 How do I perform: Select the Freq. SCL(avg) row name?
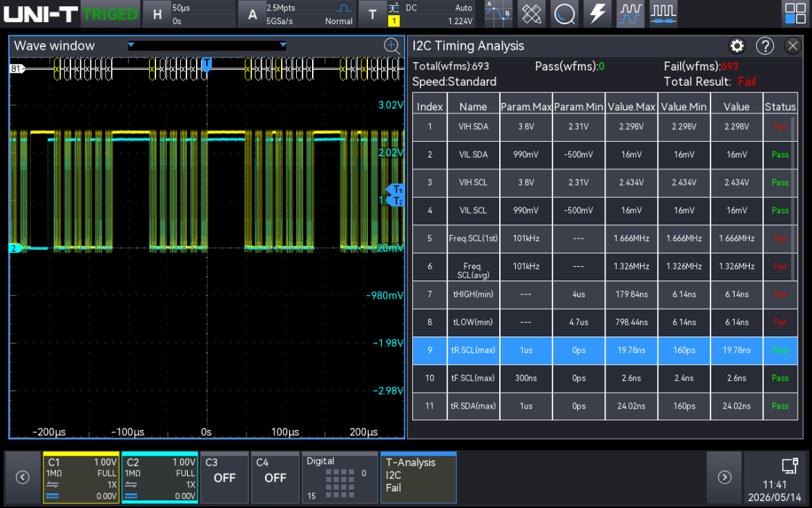pos(474,270)
